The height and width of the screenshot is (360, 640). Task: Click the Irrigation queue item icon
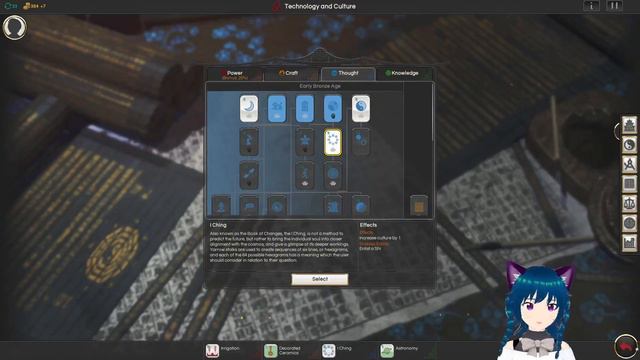tap(212, 351)
